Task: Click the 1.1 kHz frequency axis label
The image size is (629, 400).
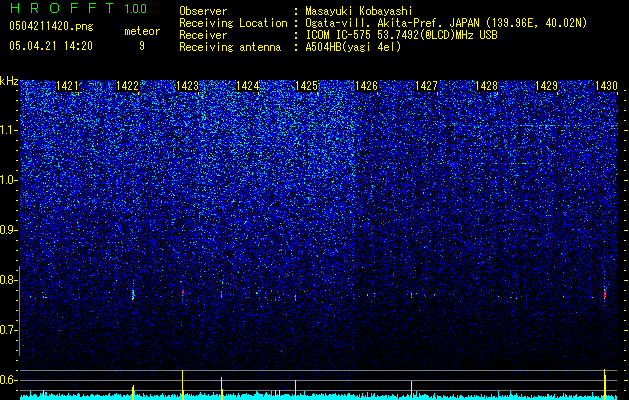Action: [9, 130]
